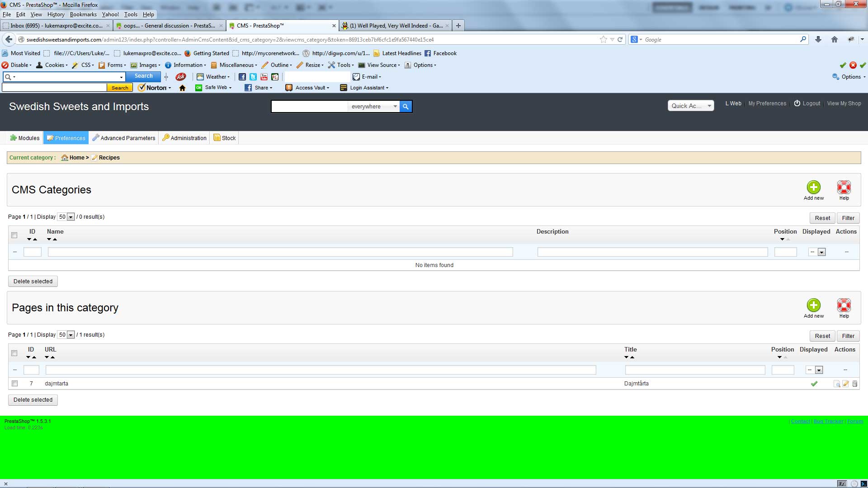Check the checkbox for dajmtarta row
Screen dimensions: 868x488
(14, 384)
